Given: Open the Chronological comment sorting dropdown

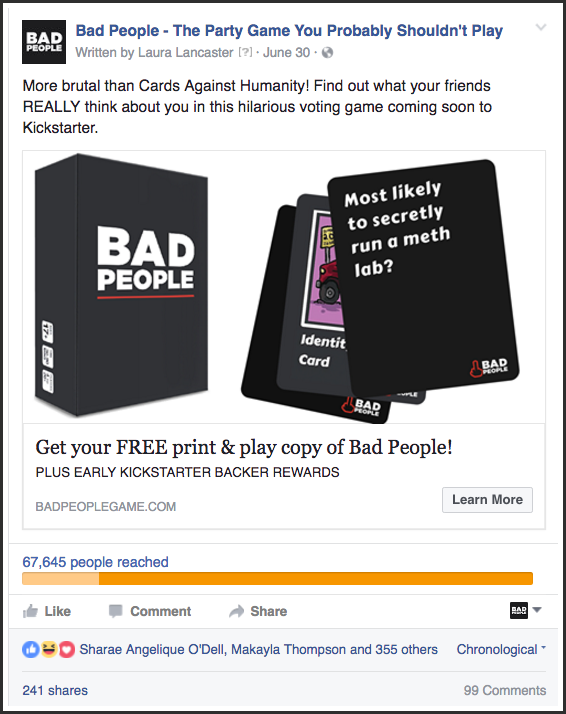Looking at the screenshot, I should (x=501, y=649).
